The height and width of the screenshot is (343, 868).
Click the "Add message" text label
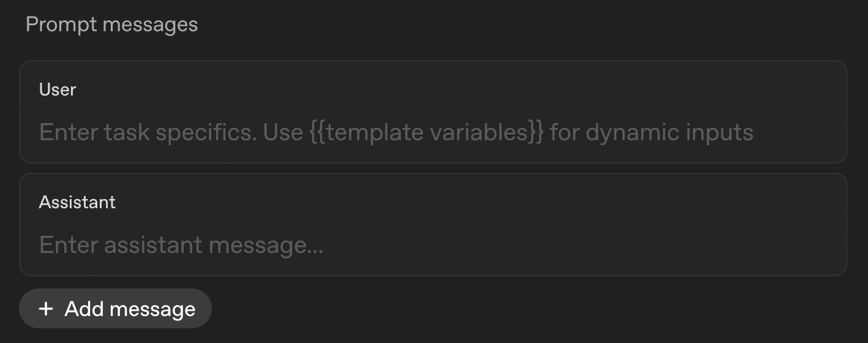(130, 309)
